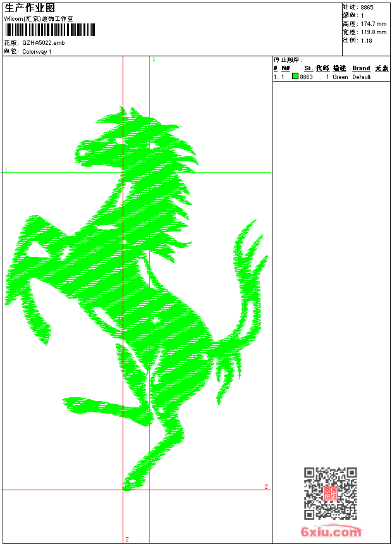Click the 'Brand' column header

[361, 68]
